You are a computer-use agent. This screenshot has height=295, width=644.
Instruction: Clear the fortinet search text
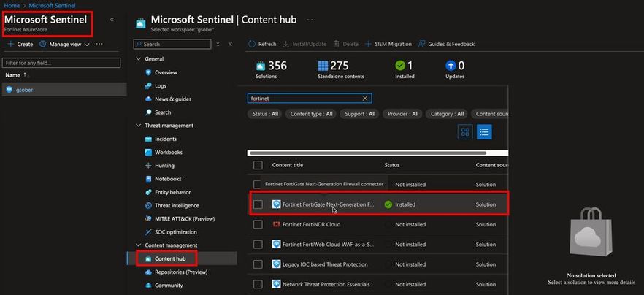coord(365,98)
